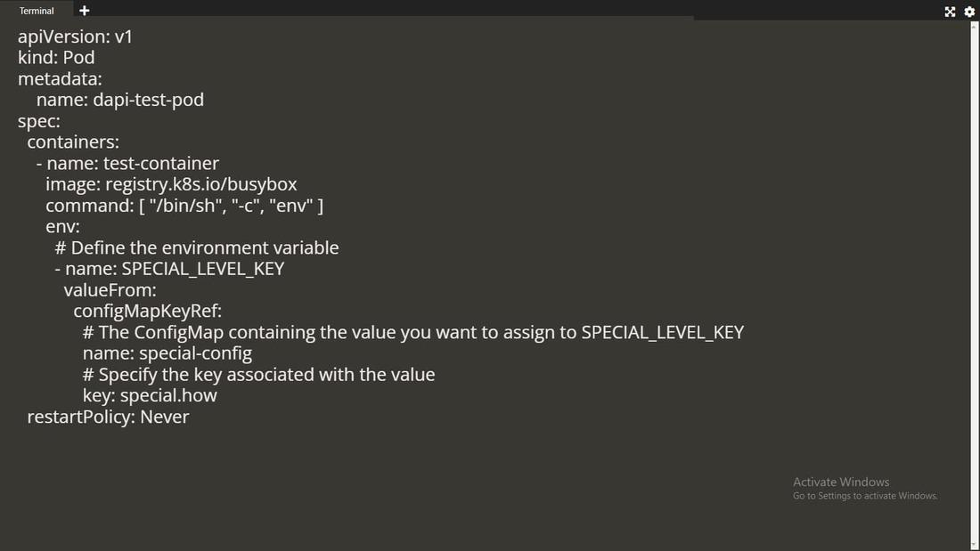Click the restartPolicy: Never line

(x=108, y=417)
